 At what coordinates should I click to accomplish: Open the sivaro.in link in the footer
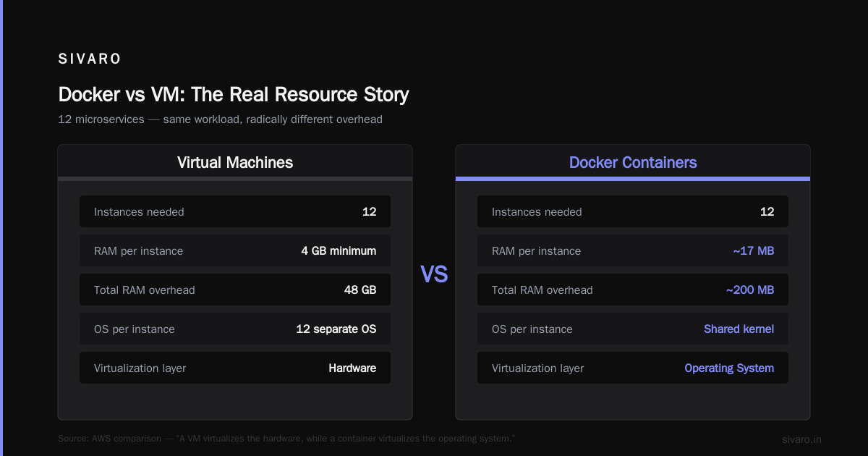click(801, 439)
